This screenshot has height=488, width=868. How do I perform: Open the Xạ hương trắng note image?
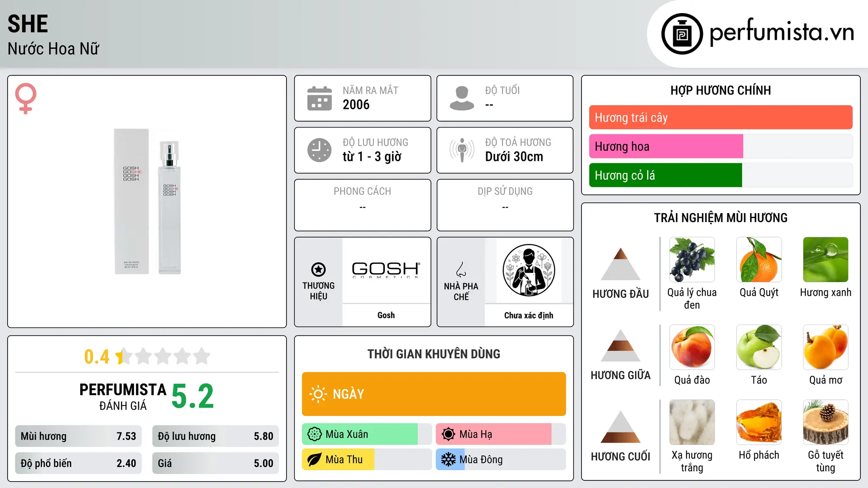tap(692, 422)
